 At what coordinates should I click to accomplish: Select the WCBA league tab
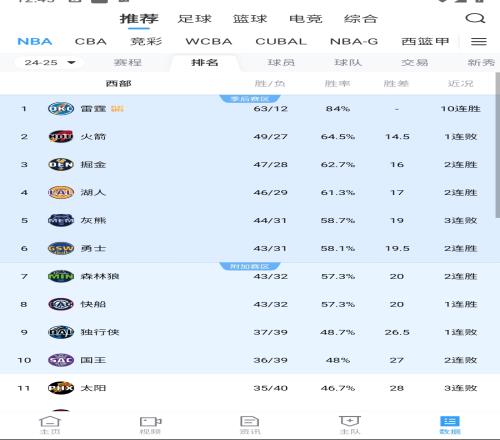209,41
